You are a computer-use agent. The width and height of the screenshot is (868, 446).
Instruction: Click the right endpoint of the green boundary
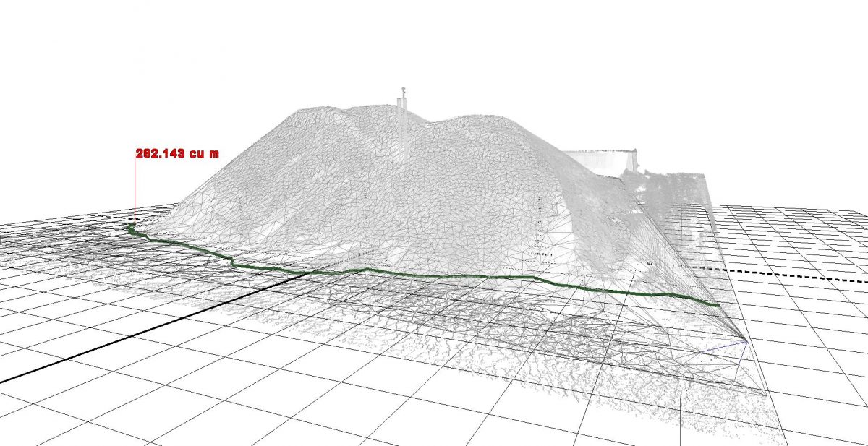(x=718, y=306)
